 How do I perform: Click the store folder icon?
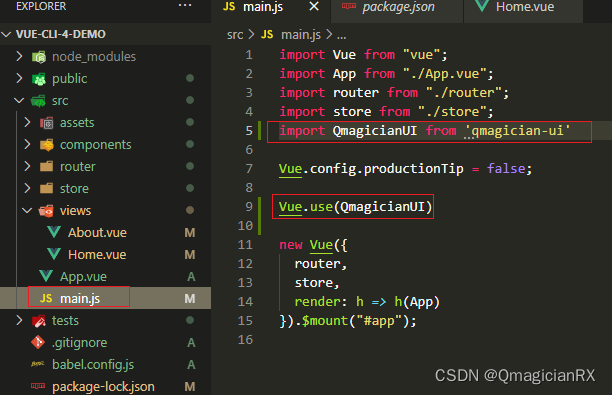pyautogui.click(x=46, y=189)
